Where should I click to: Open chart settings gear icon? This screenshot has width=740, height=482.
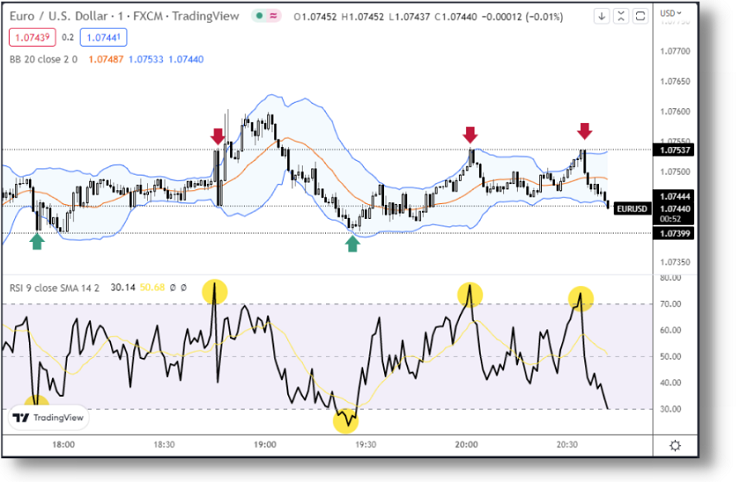675,445
